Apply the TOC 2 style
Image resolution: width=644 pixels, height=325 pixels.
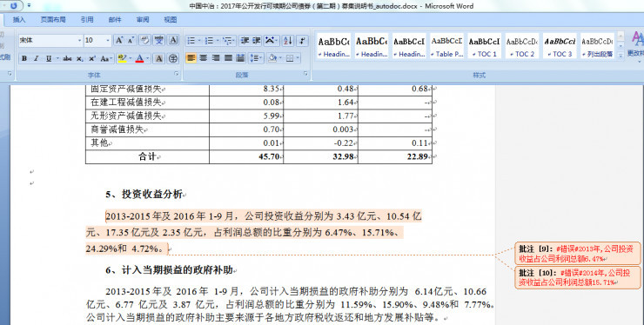point(522,46)
